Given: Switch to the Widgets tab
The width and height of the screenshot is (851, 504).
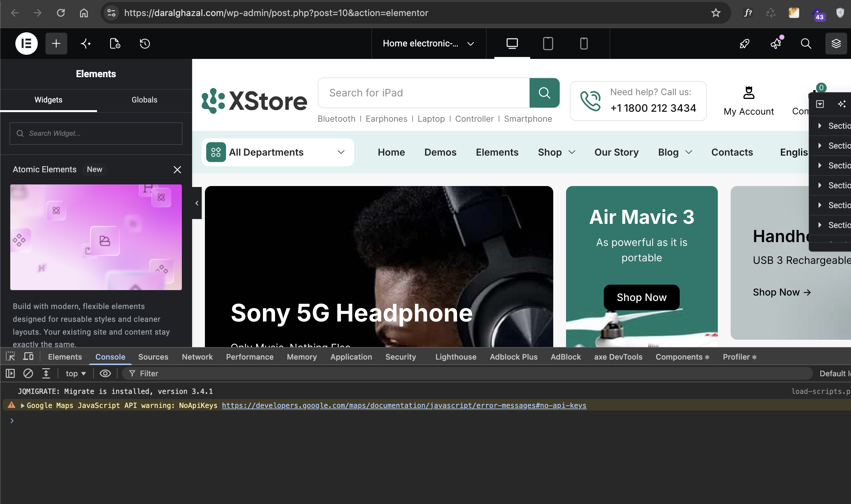Looking at the screenshot, I should click(x=49, y=100).
